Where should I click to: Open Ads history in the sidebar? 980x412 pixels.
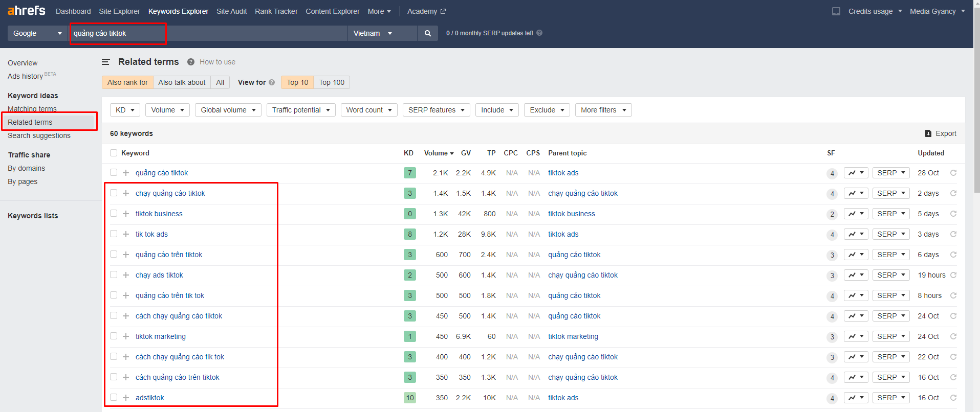click(25, 76)
